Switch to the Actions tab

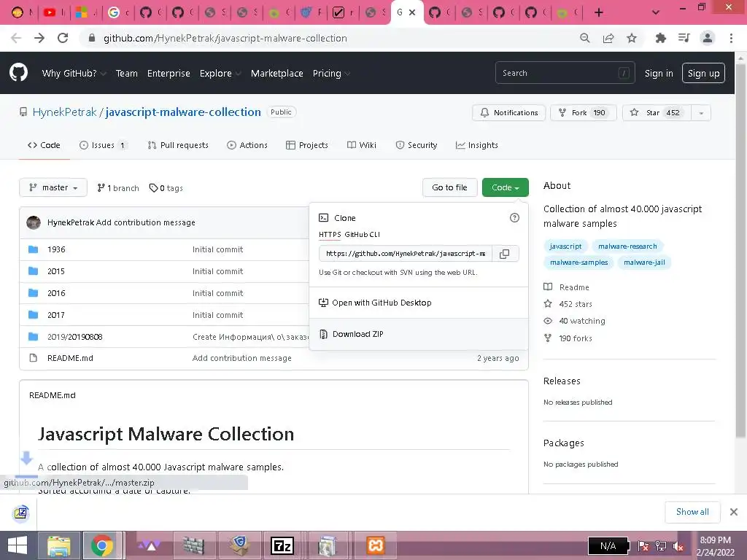(x=247, y=145)
